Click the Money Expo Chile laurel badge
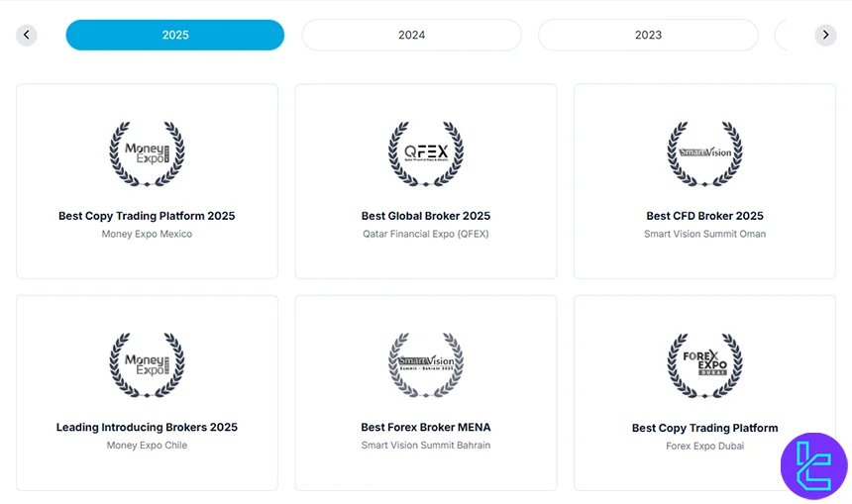The width and height of the screenshot is (852, 504). pyautogui.click(x=147, y=365)
